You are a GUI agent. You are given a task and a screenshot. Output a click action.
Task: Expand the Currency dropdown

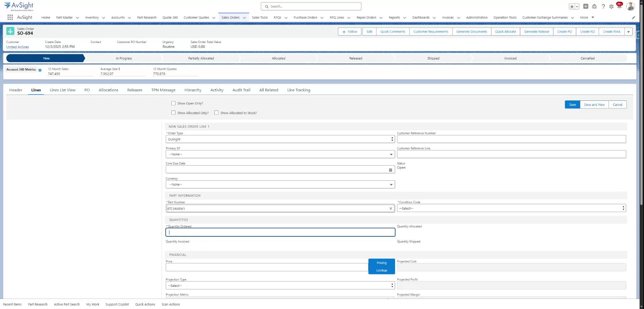coord(391,184)
